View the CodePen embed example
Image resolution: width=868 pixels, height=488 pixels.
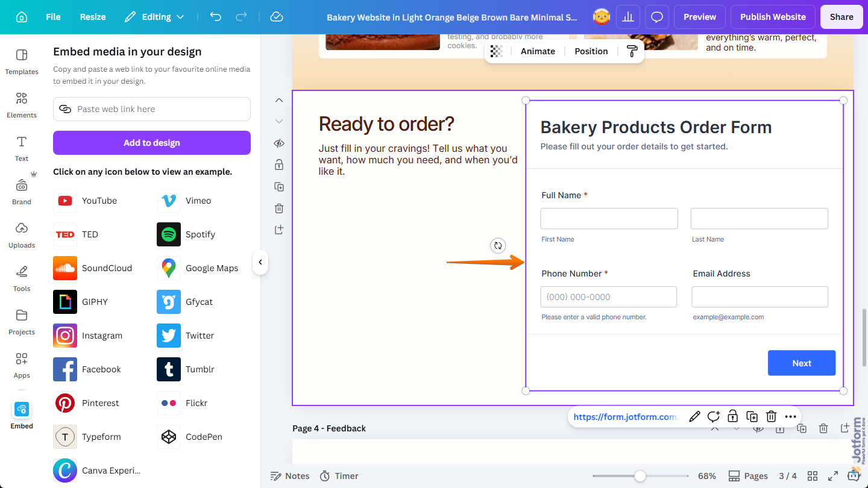pos(190,437)
